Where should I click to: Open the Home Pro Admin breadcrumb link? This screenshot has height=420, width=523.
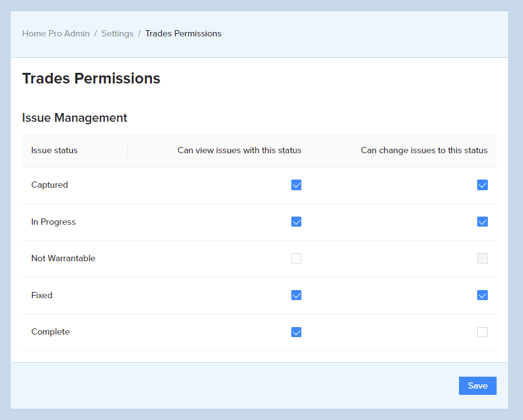[56, 33]
